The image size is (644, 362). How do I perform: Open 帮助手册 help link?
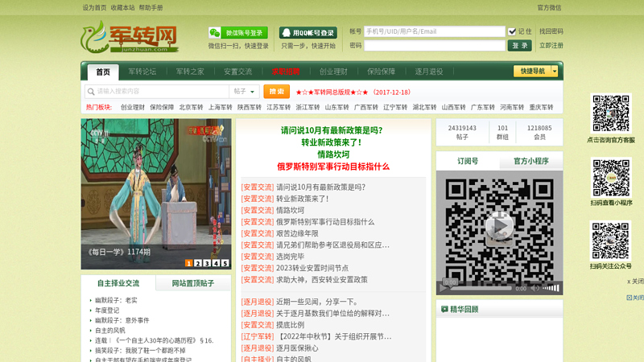point(151,7)
